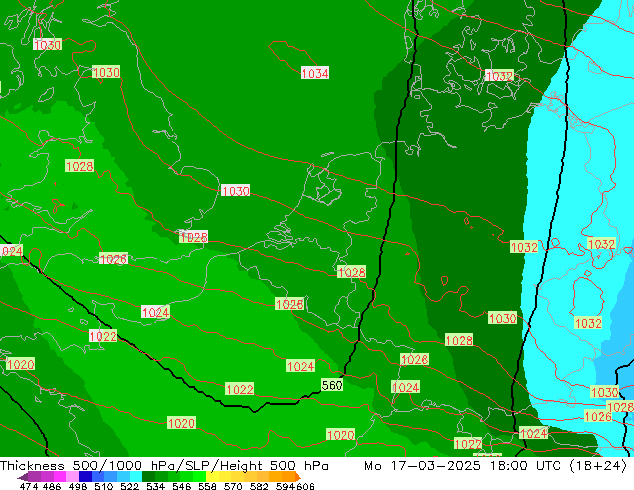Select the 560 height contour label

[x=332, y=385]
